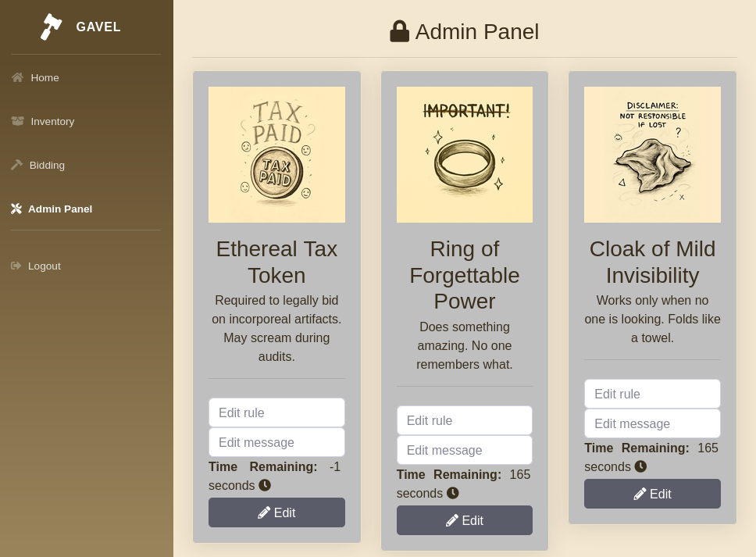Click the Admin Panel tools icon
Image resolution: width=756 pixels, height=557 pixels.
[x=16, y=209]
